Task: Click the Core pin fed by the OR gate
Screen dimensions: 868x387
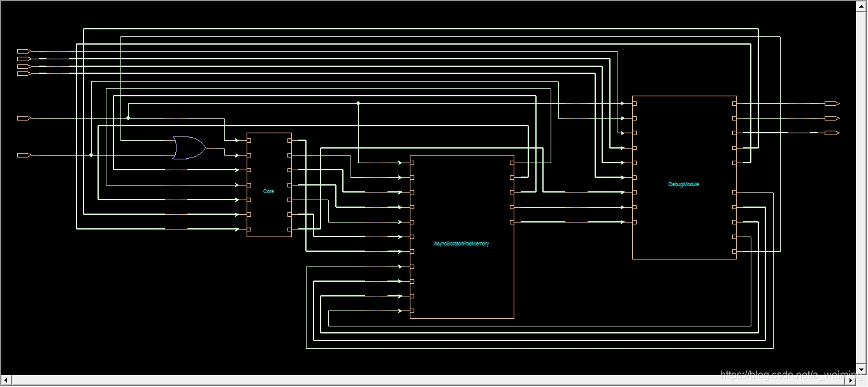Action: (x=249, y=155)
